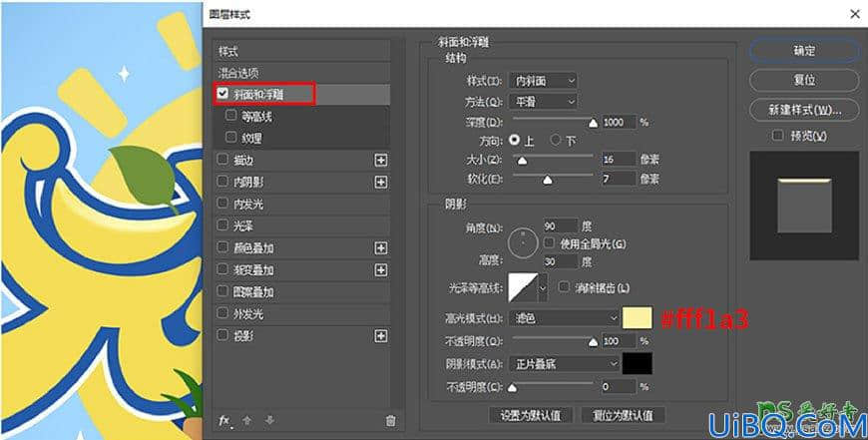Open the 高光模式 dropdown showing 滤色
The width and height of the screenshot is (868, 440).
click(564, 318)
